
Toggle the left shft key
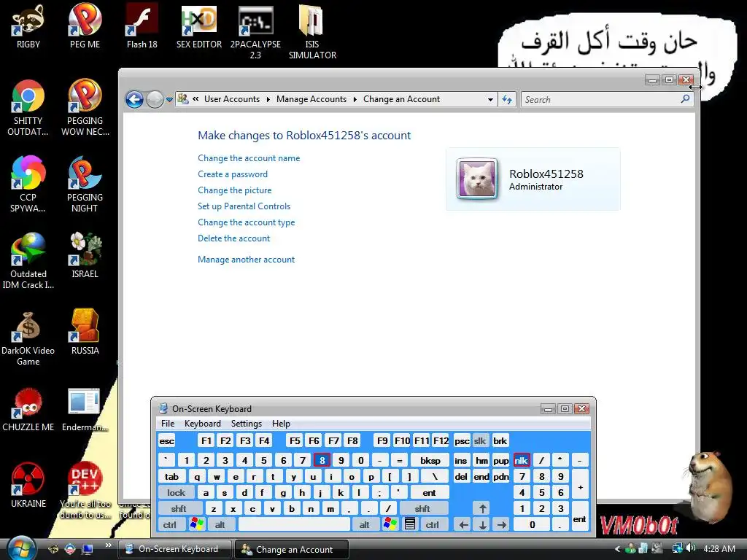tap(179, 508)
